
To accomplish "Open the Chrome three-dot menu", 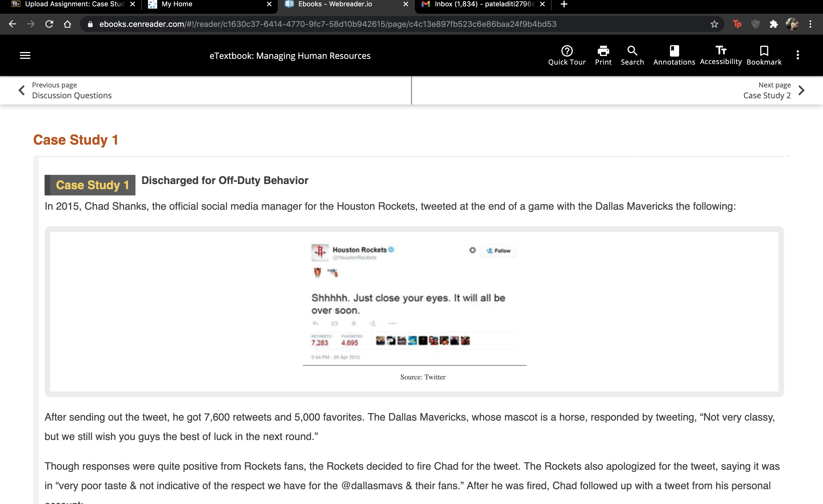I will click(810, 24).
